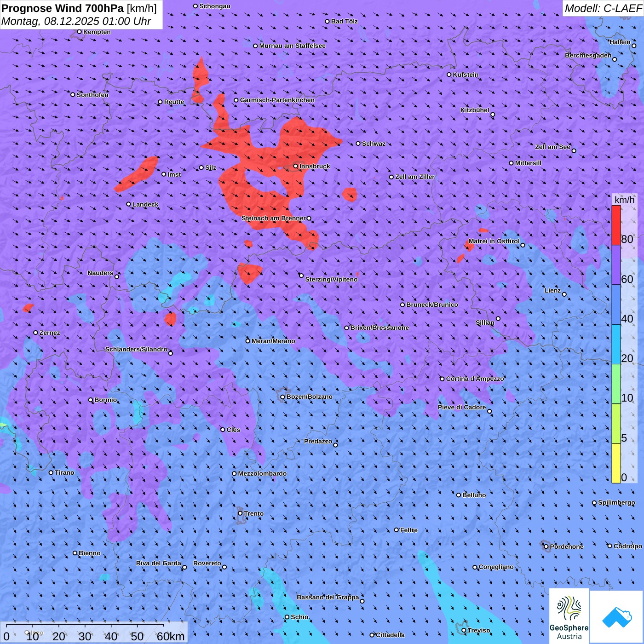
Task: Click the Innsbruck city label
Action: [x=315, y=166]
